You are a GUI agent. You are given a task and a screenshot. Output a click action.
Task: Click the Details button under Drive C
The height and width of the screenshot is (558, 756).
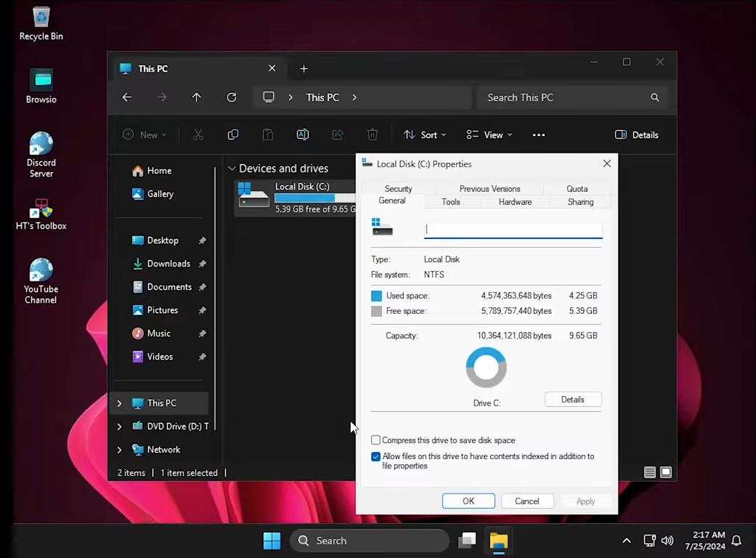coord(572,400)
